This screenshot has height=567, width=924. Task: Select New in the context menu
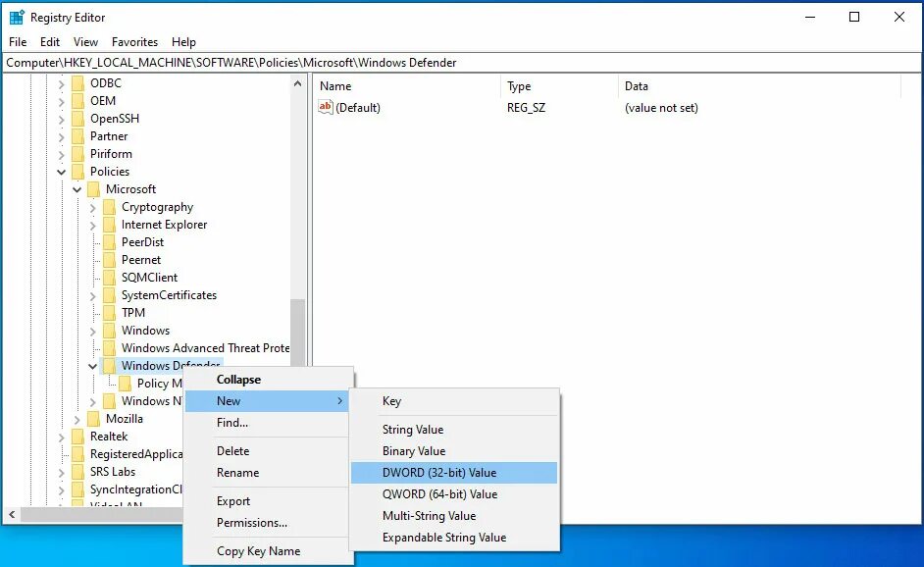click(x=267, y=401)
